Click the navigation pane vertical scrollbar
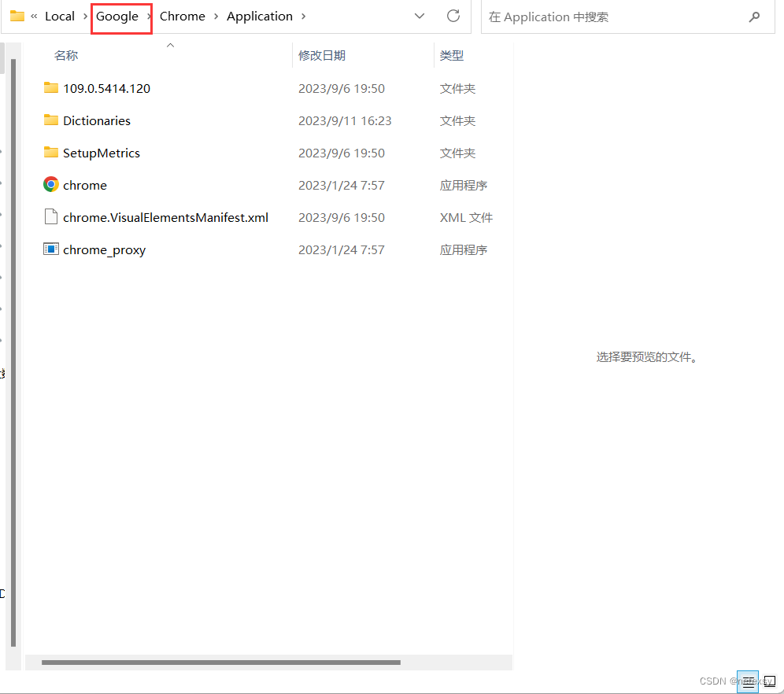This screenshot has width=784, height=694. (x=13, y=353)
